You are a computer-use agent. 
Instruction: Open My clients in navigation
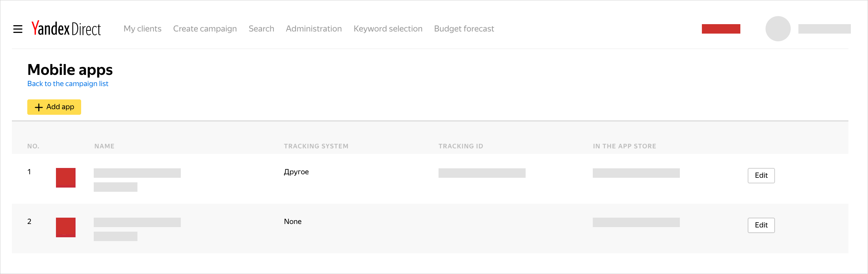click(x=142, y=29)
